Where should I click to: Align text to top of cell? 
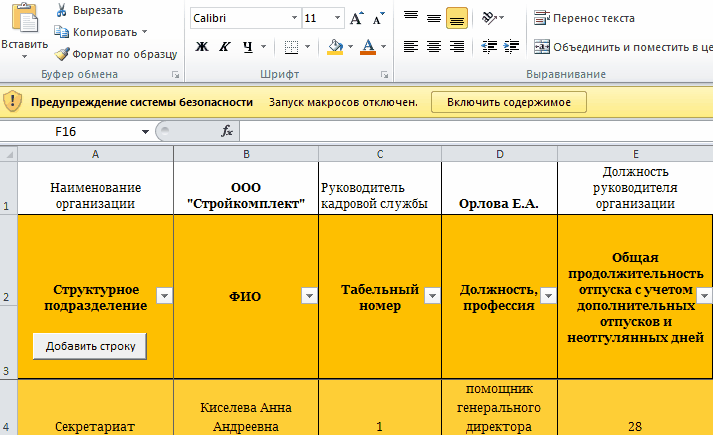coord(411,18)
